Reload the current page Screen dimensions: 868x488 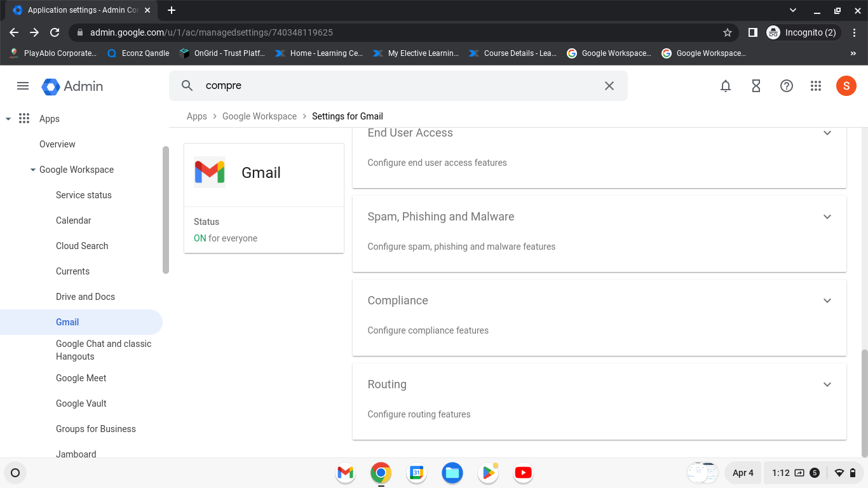55,32
